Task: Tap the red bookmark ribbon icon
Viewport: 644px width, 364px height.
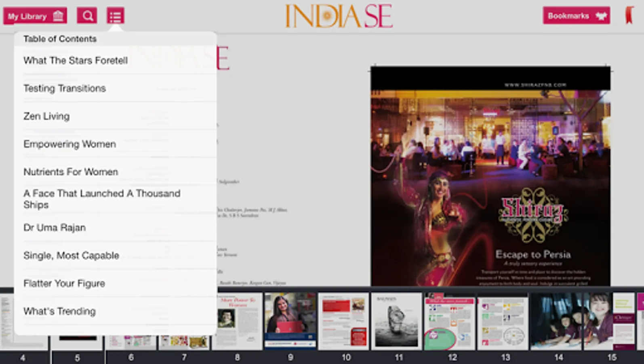Action: pyautogui.click(x=629, y=15)
